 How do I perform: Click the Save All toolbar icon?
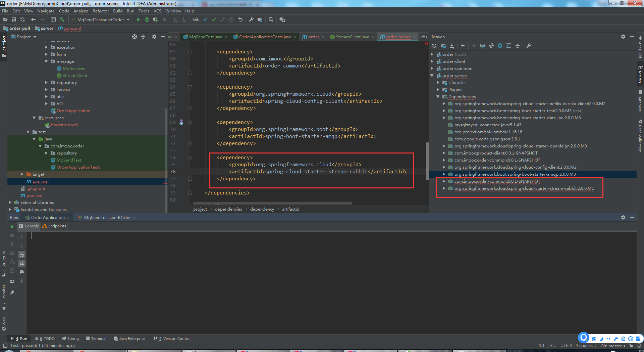pyautogui.click(x=14, y=20)
